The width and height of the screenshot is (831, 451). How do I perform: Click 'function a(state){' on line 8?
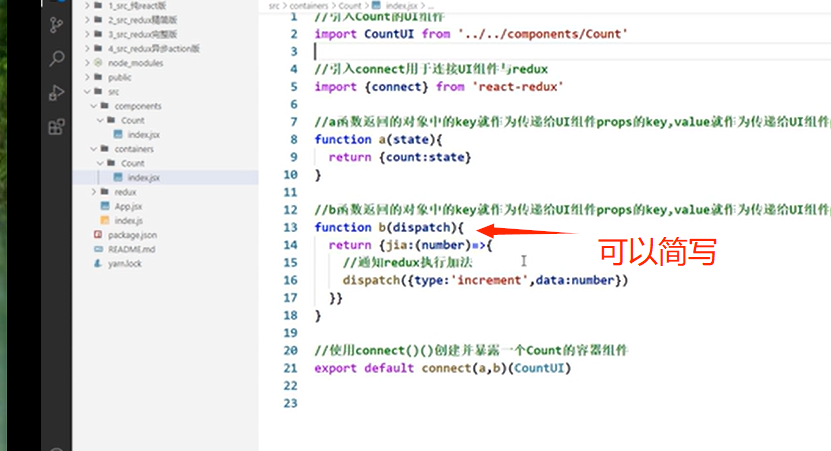coord(378,139)
